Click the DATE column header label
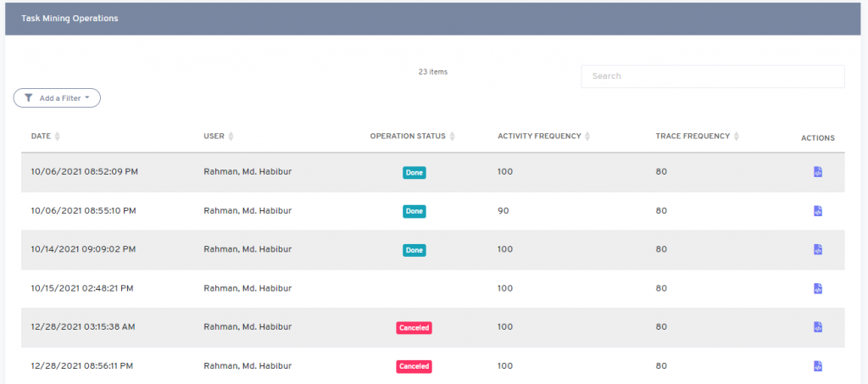The height and width of the screenshot is (384, 868). [x=41, y=136]
